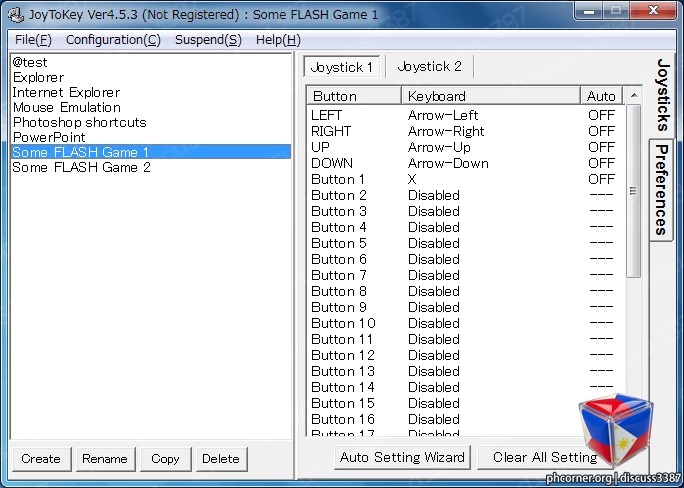This screenshot has width=684, height=488.
Task: Select the Button 8 row
Action: tap(465, 291)
